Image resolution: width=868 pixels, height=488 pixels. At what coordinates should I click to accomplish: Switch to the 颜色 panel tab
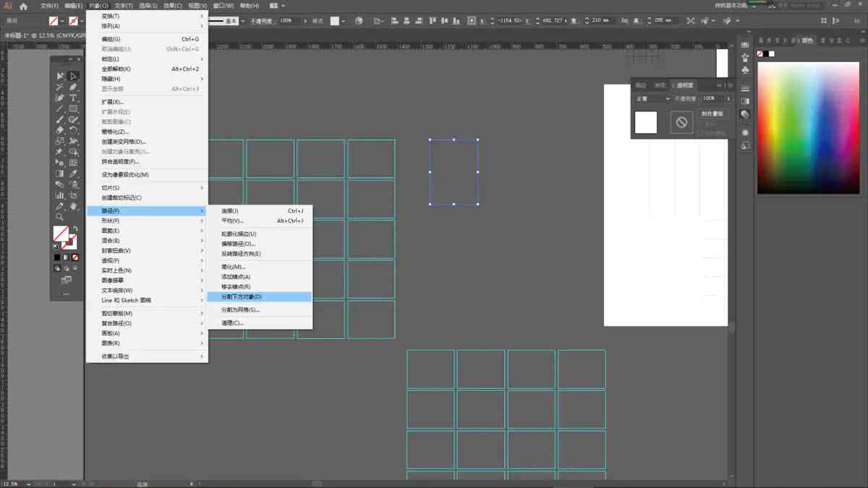[x=808, y=41]
